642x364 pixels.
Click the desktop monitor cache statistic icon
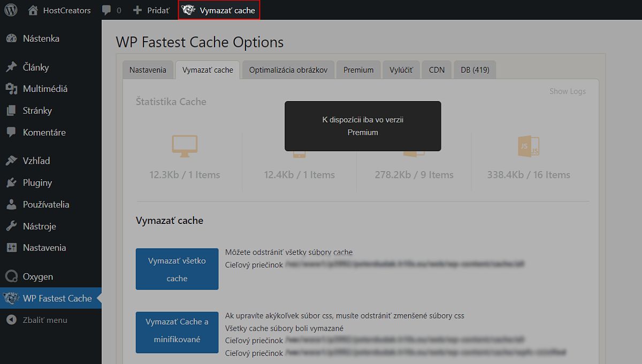point(185,146)
